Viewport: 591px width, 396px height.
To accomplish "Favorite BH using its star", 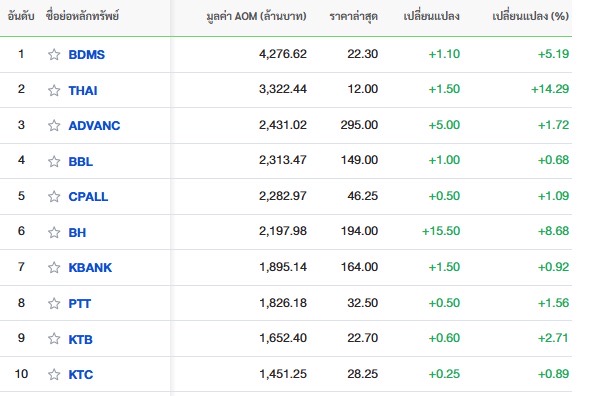I will (x=54, y=232).
